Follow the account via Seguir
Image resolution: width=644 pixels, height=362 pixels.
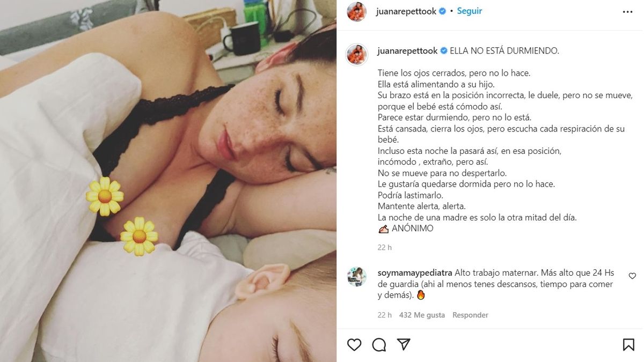pyautogui.click(x=470, y=11)
